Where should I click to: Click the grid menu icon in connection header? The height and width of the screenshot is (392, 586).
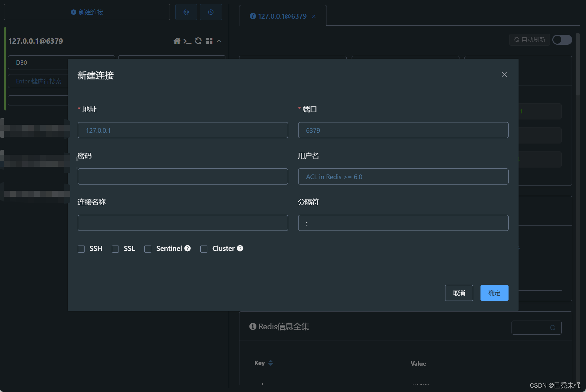click(x=209, y=41)
